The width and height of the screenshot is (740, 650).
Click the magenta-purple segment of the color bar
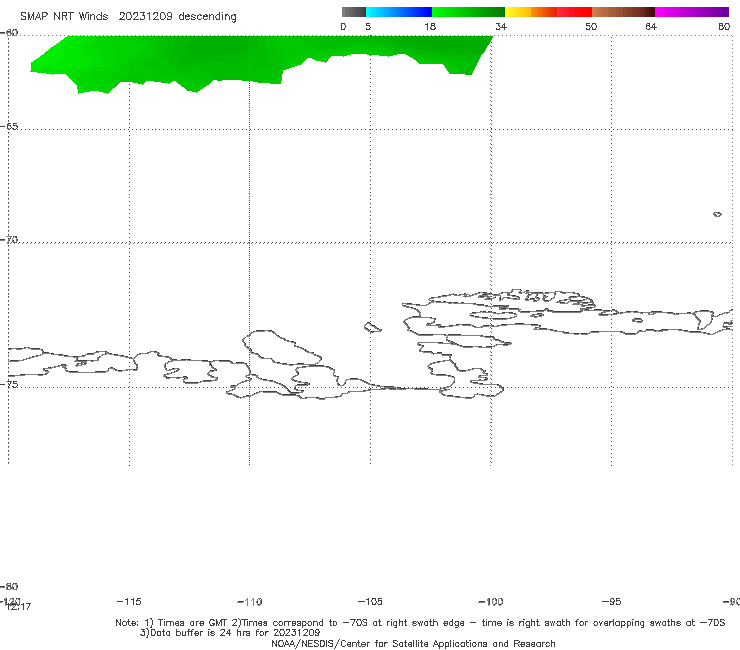point(692,12)
